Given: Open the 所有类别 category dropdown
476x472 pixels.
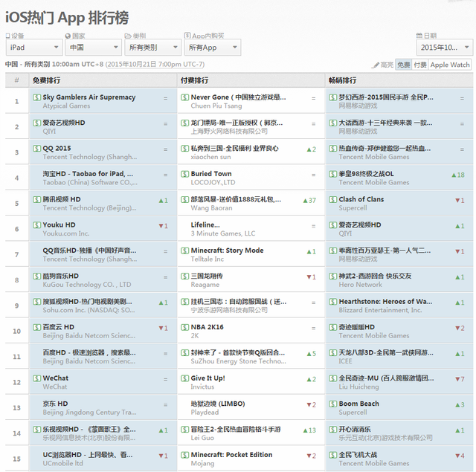Looking at the screenshot, I should coord(153,48).
